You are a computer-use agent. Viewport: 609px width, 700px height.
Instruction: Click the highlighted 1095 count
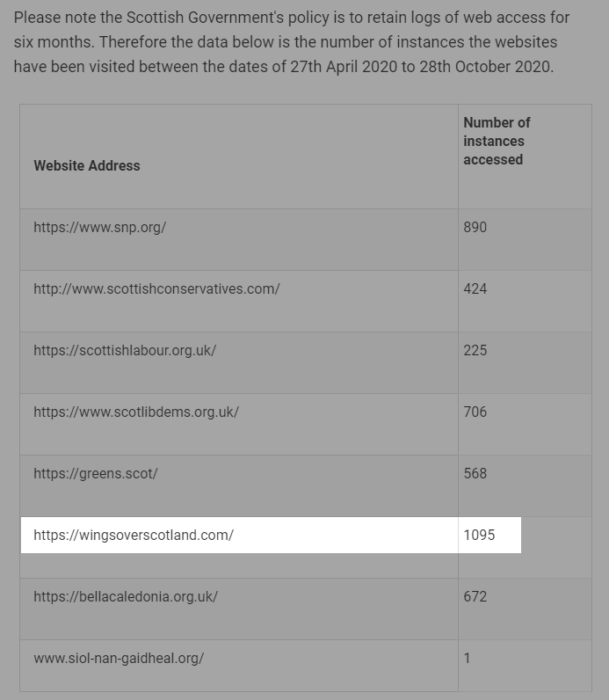point(479,536)
